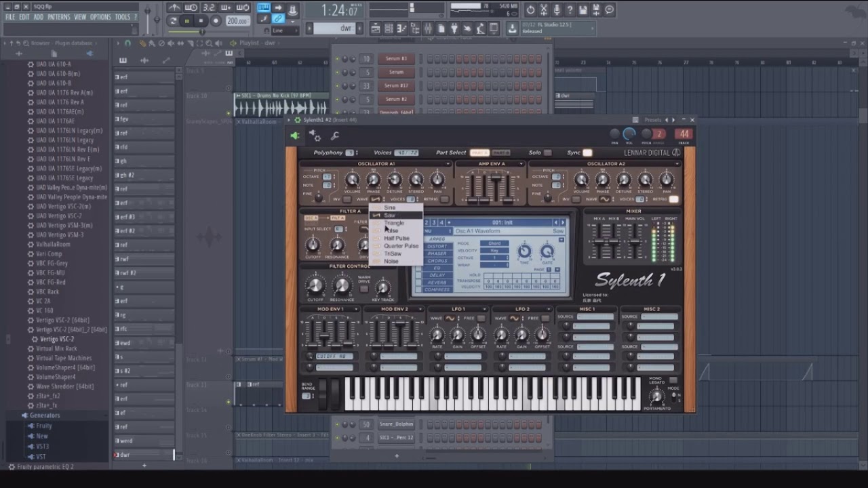The width and height of the screenshot is (868, 488).
Task: Click the audio editor scissors icon
Action: (544, 9)
